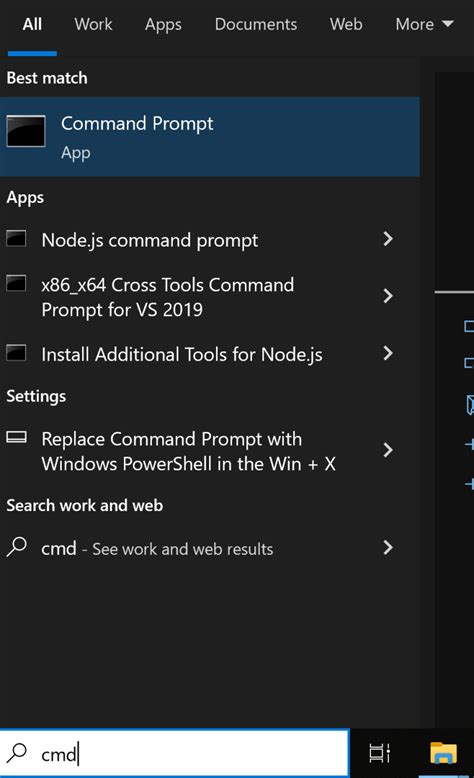Click the Command Prompt app icon

(x=26, y=131)
